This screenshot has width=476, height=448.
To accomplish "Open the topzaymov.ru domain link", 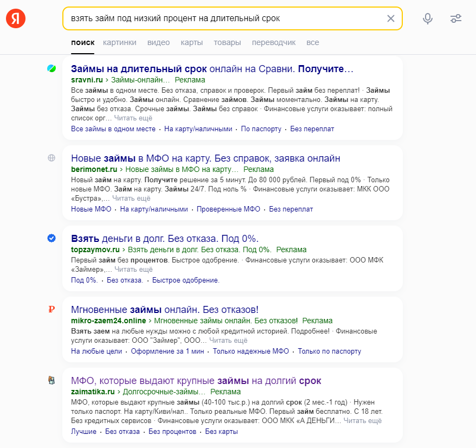I will 95,249.
